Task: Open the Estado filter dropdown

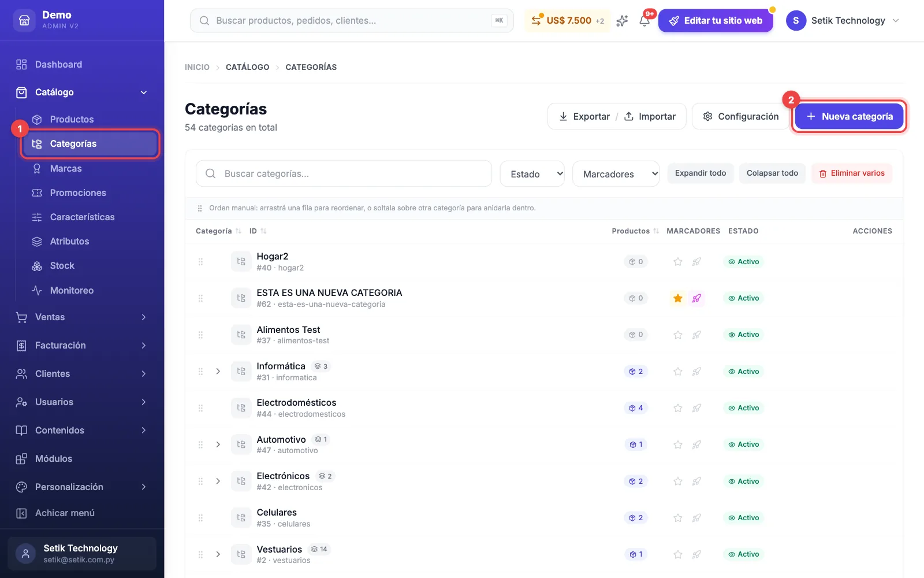Action: [x=532, y=174]
